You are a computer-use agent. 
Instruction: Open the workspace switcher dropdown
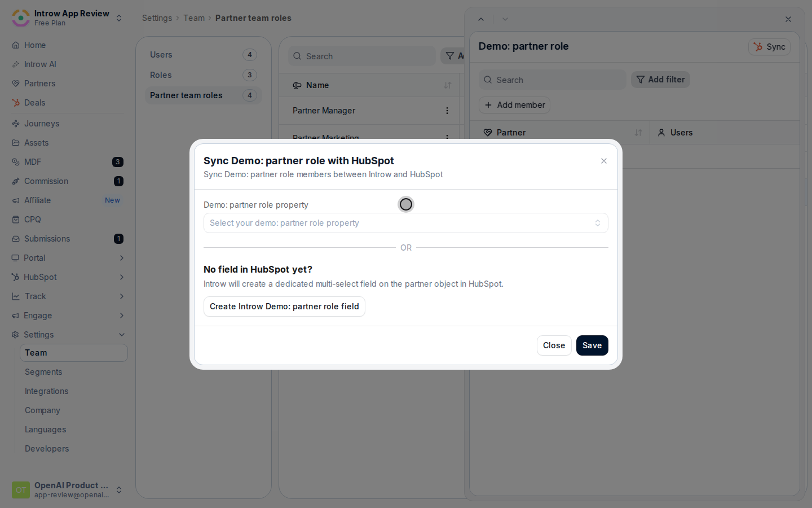click(119, 18)
